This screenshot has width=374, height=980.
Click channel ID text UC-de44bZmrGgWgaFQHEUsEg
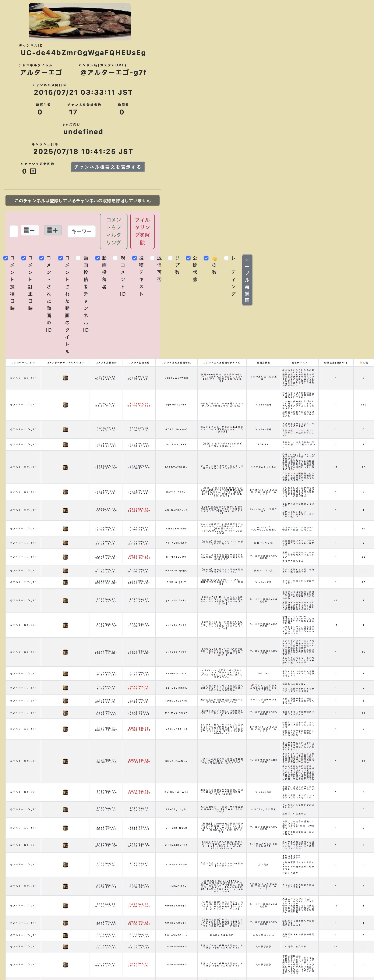83,53
